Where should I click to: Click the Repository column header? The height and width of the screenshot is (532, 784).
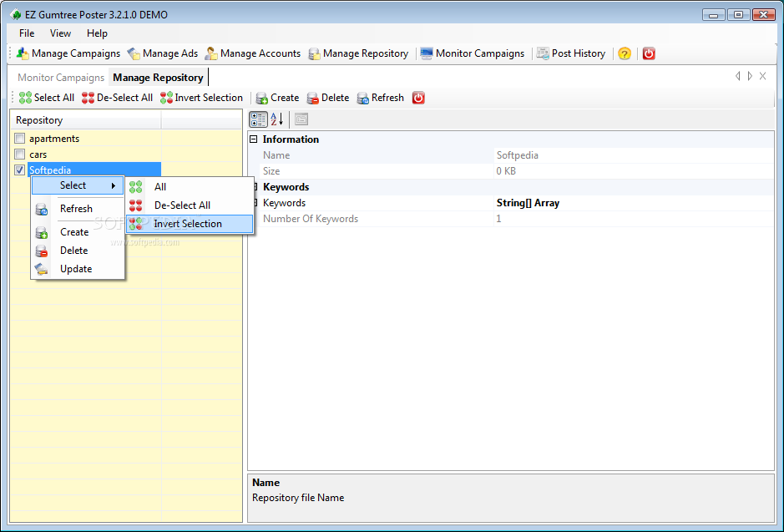click(85, 120)
